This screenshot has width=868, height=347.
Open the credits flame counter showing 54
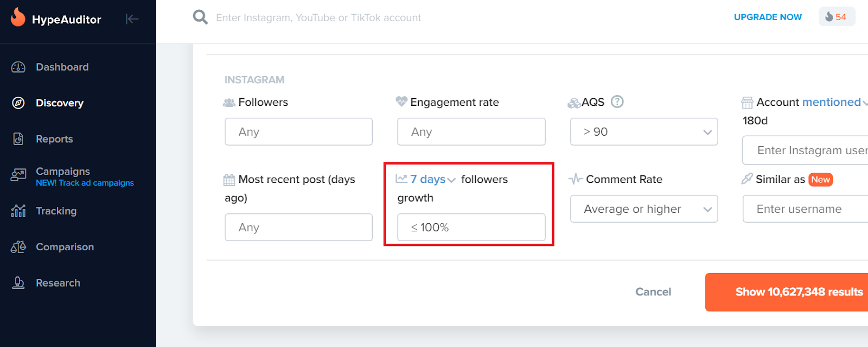coord(836,17)
